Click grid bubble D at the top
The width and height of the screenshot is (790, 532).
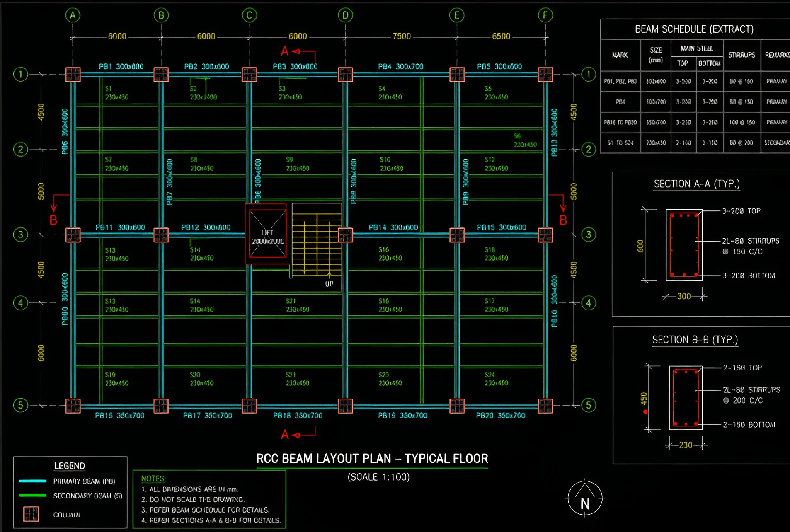[345, 16]
